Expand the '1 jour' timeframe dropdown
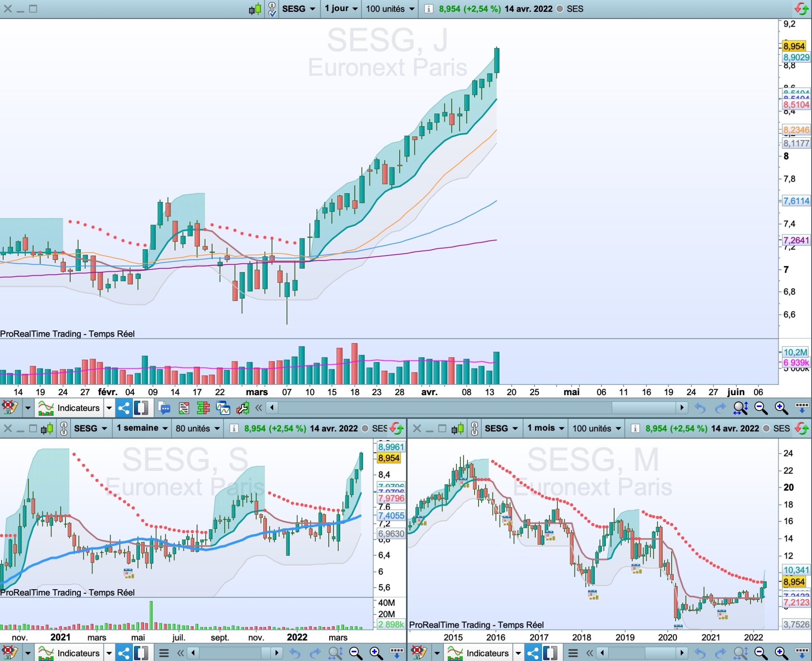This screenshot has height=661, width=812. (x=341, y=9)
